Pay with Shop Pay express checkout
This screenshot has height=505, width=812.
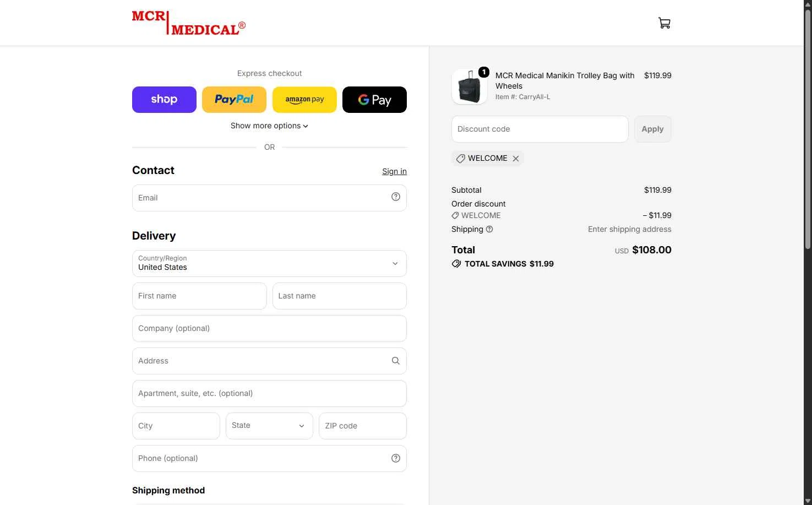(164, 100)
